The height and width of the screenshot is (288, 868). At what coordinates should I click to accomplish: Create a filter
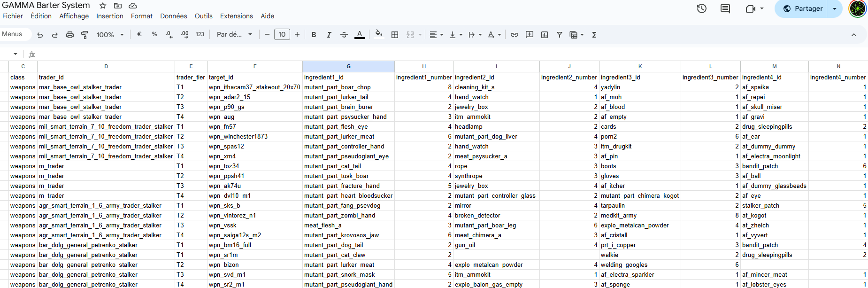(560, 34)
